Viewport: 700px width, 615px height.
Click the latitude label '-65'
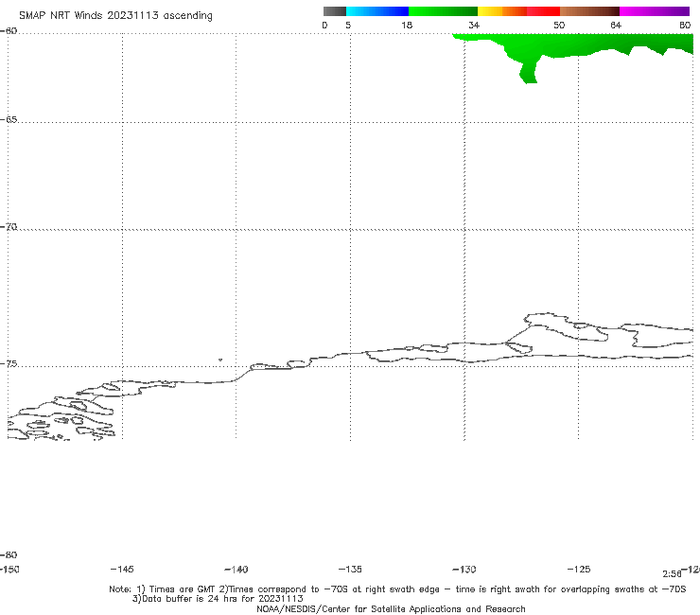tap(9, 120)
